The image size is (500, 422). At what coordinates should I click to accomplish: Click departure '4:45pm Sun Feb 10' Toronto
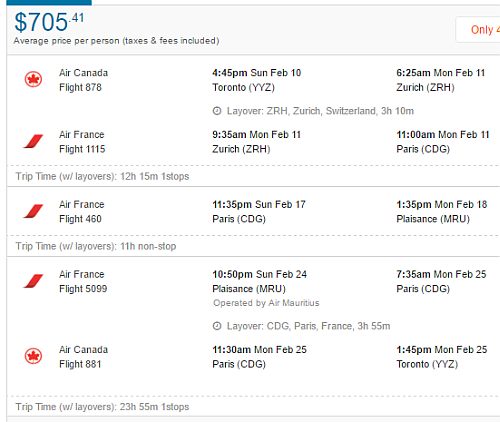(x=257, y=80)
